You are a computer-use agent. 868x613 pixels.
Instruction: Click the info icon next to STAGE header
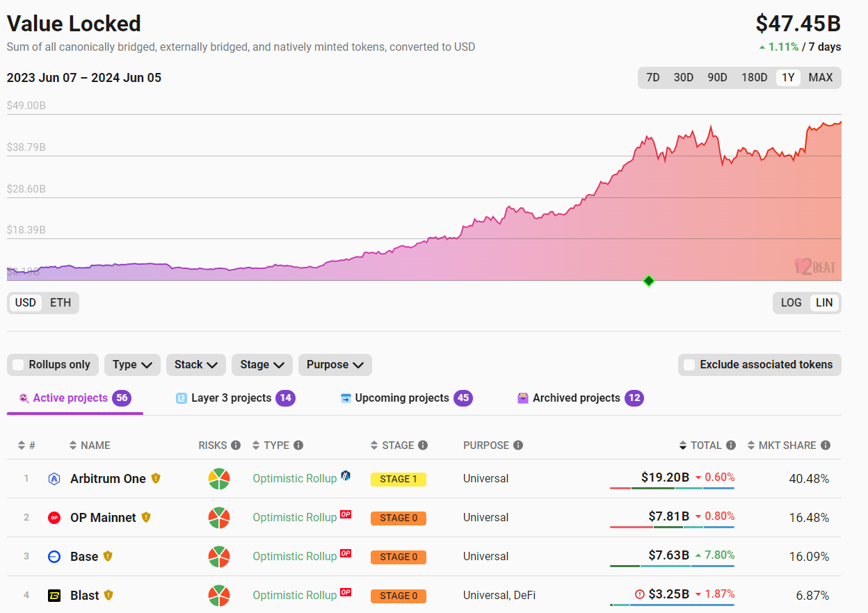[423, 446]
